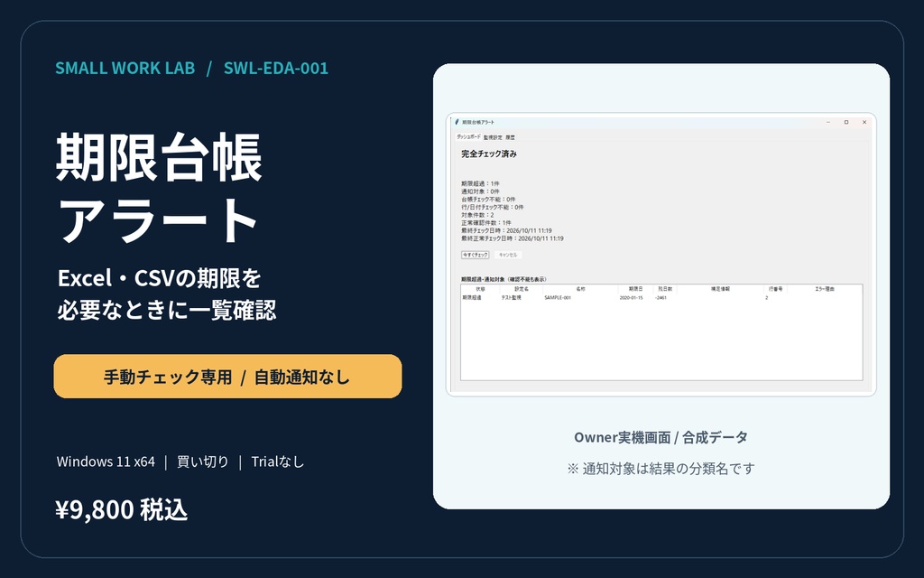This screenshot has width=924, height=578.
Task: Click the SMALL WORK LAB heading text
Action: point(125,68)
